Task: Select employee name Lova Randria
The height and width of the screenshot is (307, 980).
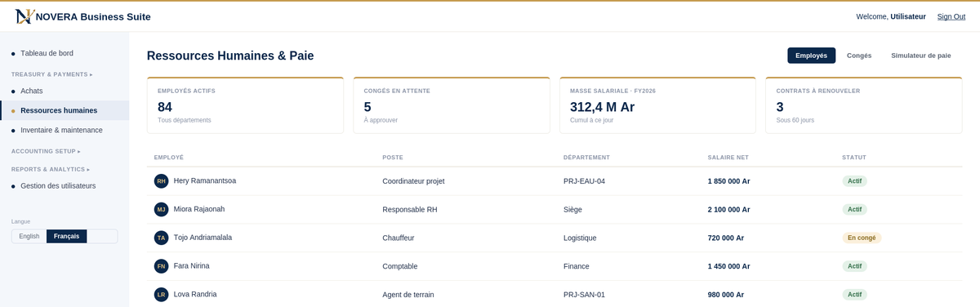Action: [x=195, y=294]
